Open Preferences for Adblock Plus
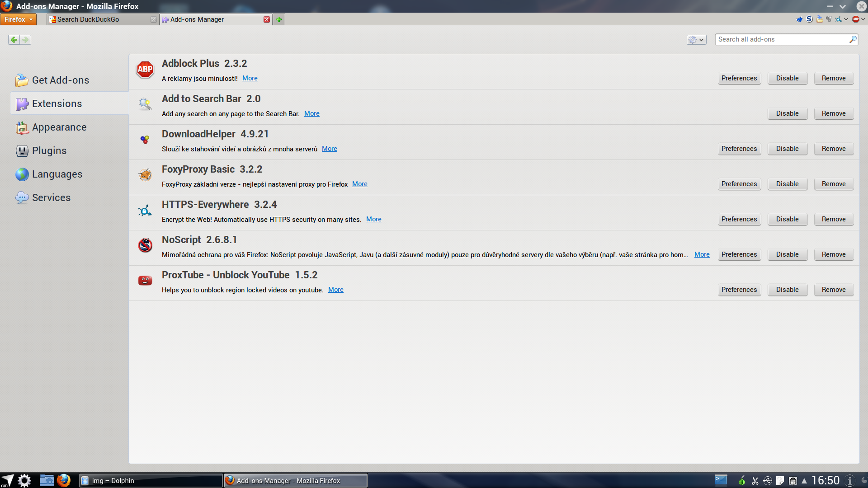Viewport: 868px width, 488px height. [739, 78]
